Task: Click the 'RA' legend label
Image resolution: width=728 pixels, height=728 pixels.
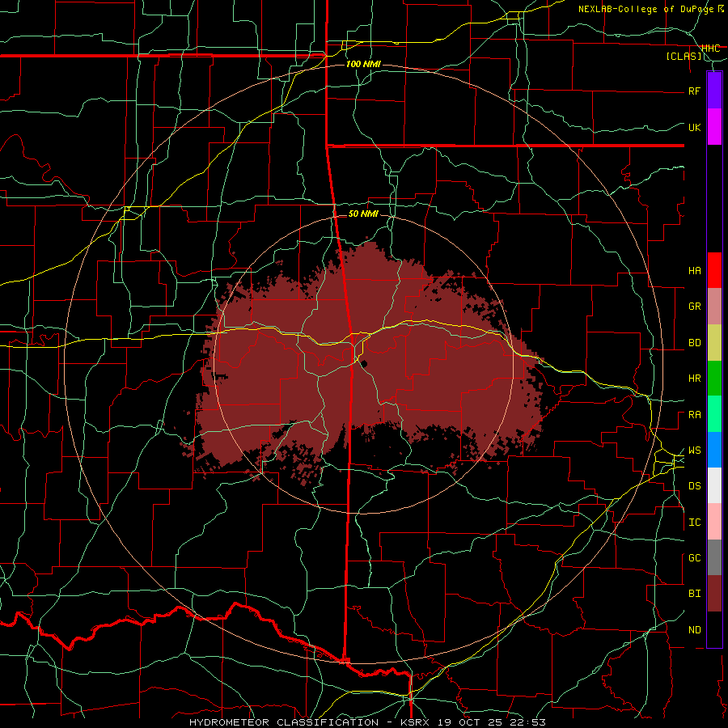Action: click(x=694, y=415)
